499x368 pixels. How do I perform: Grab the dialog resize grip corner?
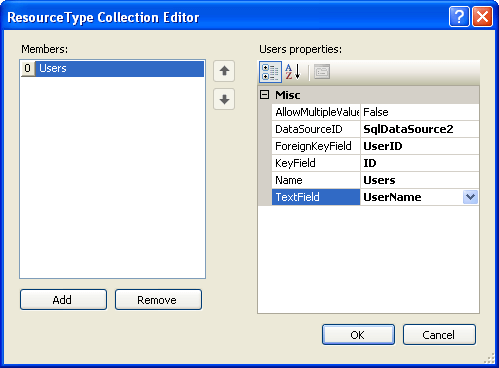[489, 358]
